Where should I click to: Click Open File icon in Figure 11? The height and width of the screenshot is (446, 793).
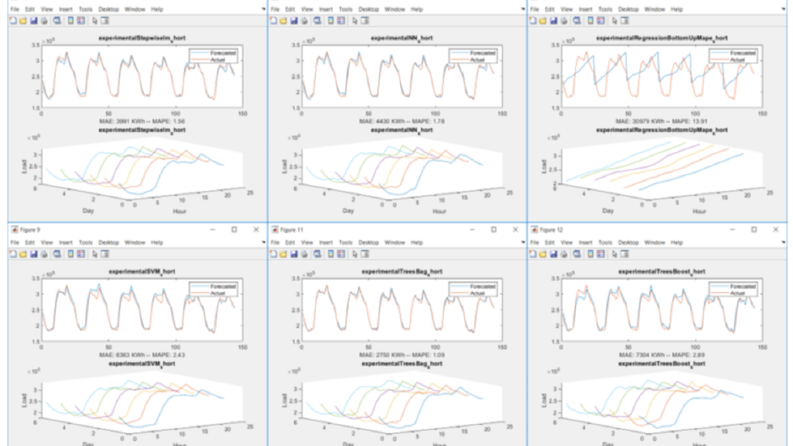pyautogui.click(x=283, y=254)
